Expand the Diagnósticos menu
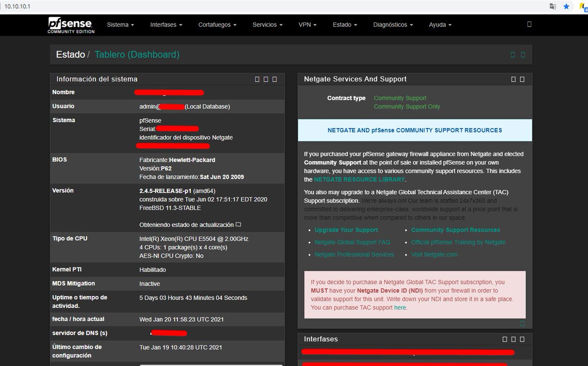Viewport: 588px width, 366px height. (393, 25)
